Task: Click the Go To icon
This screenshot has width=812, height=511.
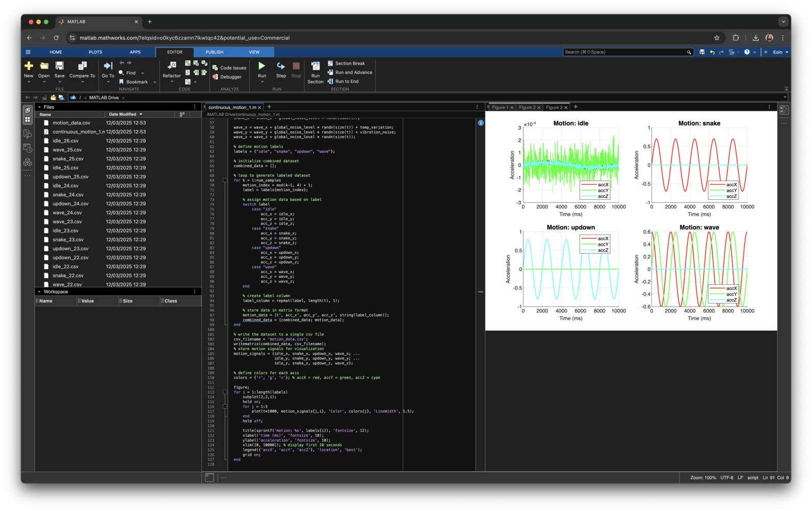Action: coord(108,66)
